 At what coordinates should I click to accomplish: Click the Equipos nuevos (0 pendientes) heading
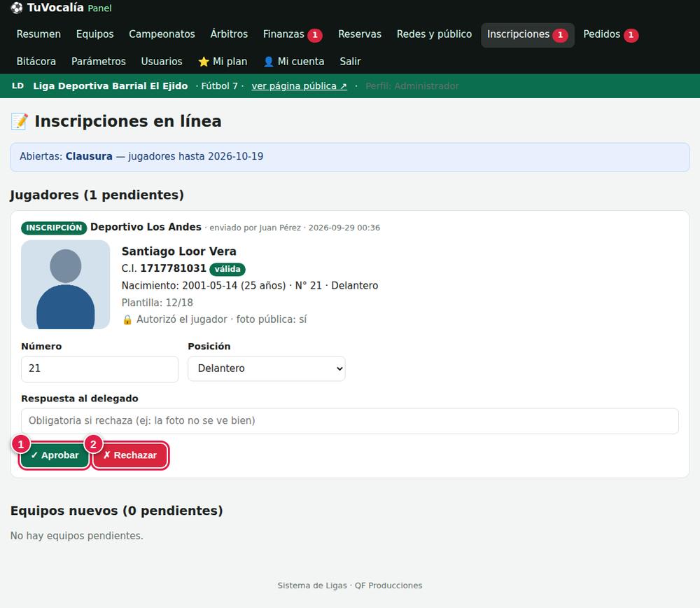pyautogui.click(x=116, y=511)
